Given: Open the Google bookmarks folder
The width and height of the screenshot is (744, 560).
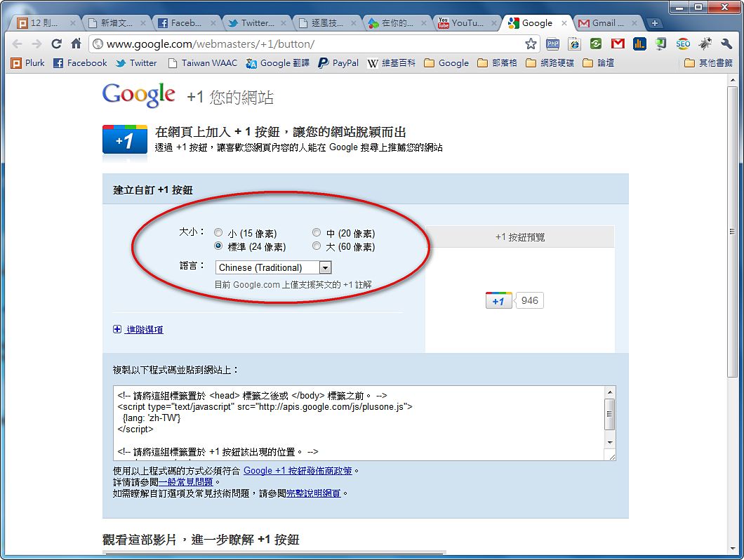Looking at the screenshot, I should (x=446, y=63).
